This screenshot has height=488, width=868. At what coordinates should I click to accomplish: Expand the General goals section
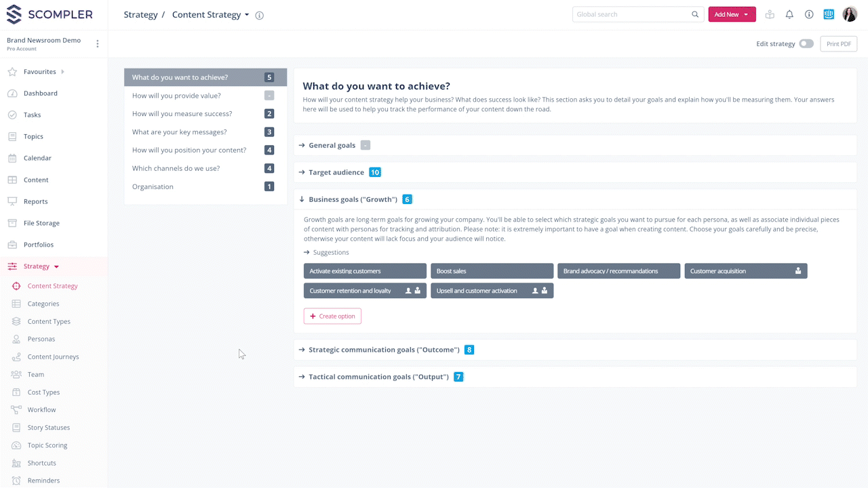pyautogui.click(x=332, y=145)
